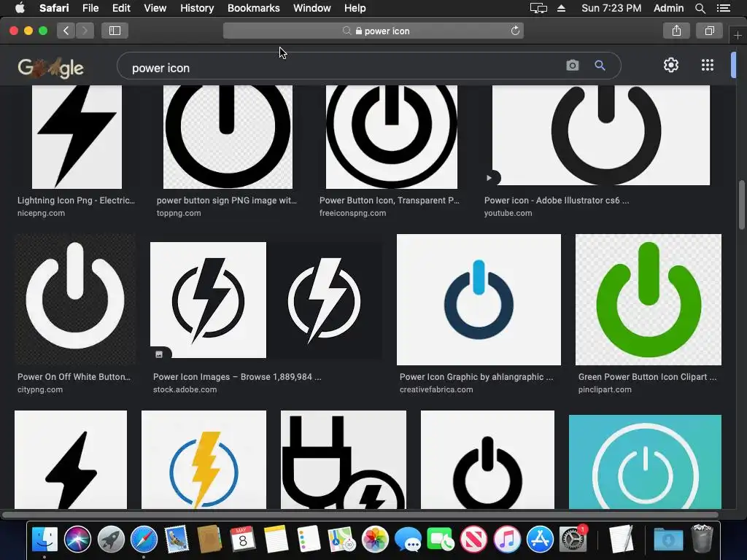Image resolution: width=747 pixels, height=560 pixels.
Task: Open a new tab with plus button
Action: 738,35
